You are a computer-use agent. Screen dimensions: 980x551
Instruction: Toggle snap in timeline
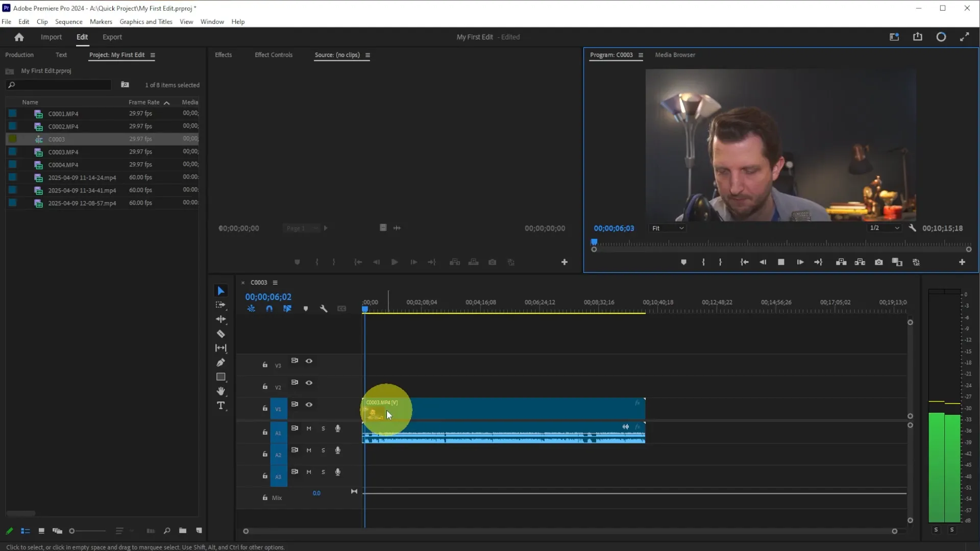269,309
